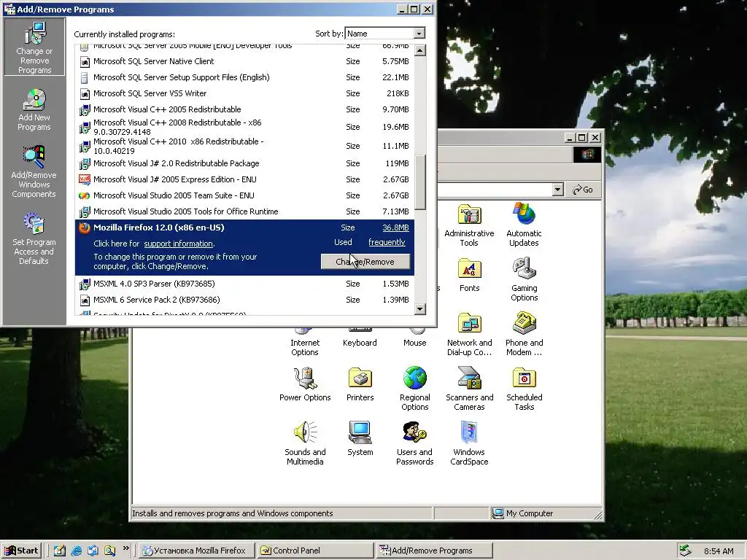Open Add/Remove Windows Components icon

[34, 171]
